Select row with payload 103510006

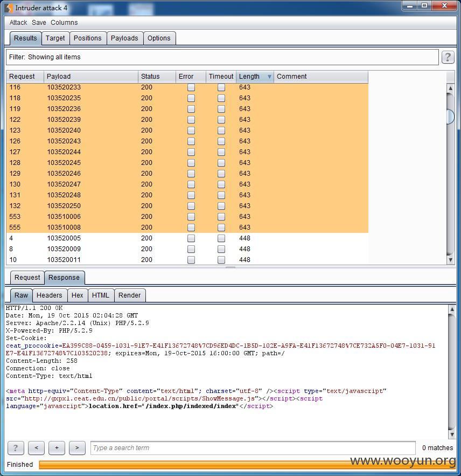[187, 217]
